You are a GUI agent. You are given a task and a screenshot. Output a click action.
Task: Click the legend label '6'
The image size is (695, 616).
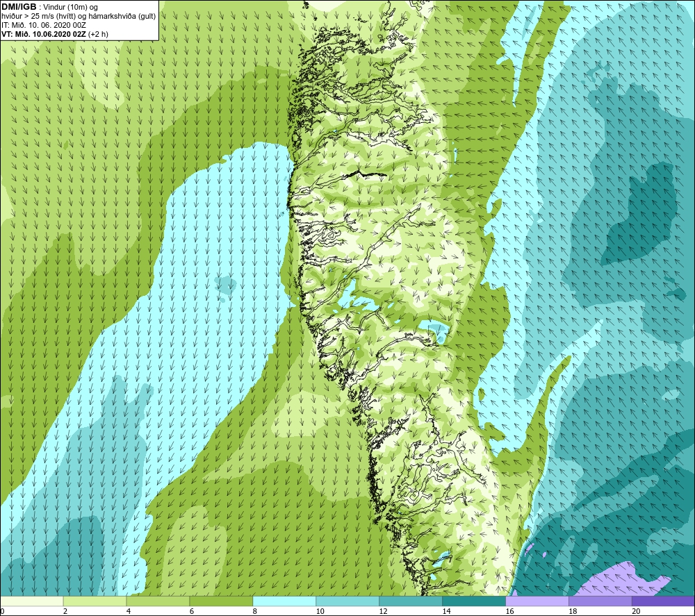click(x=192, y=611)
